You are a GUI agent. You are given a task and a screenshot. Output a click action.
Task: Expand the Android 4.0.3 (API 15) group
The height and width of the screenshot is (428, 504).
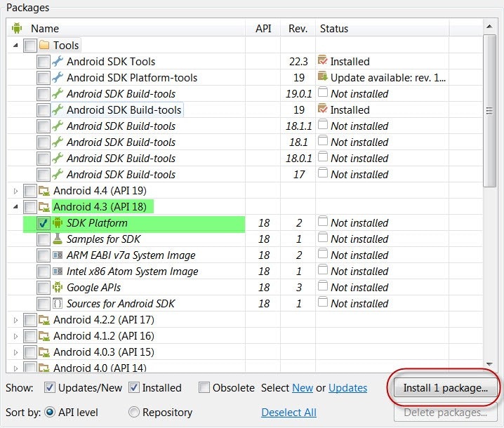coord(15,352)
